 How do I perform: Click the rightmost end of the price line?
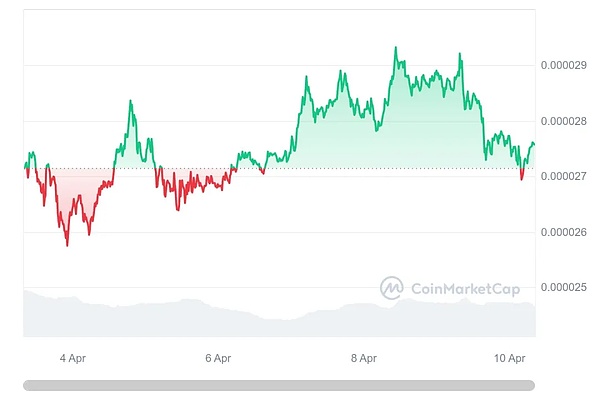(534, 144)
